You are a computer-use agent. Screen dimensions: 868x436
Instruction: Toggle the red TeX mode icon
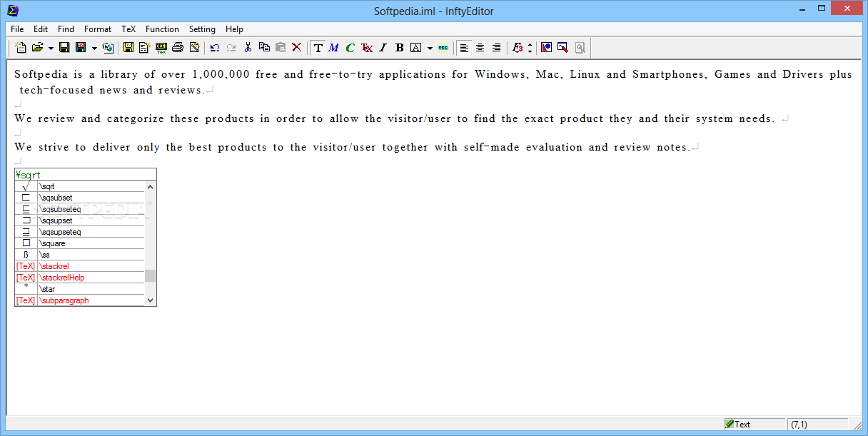[366, 48]
